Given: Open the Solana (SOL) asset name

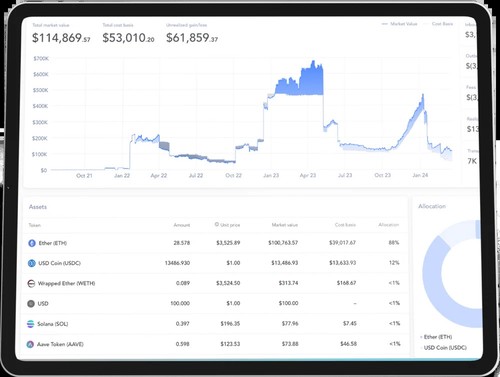Looking at the screenshot, I should point(53,324).
